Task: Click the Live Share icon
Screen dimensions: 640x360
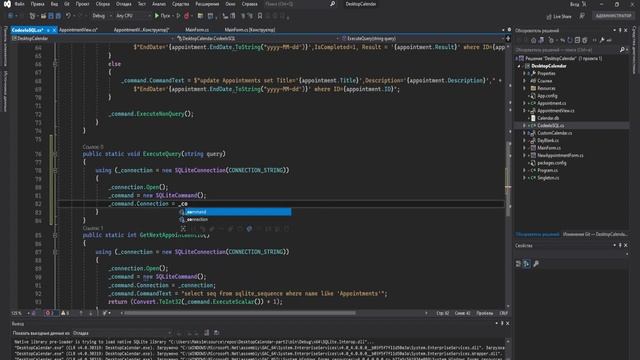Action: (549, 16)
